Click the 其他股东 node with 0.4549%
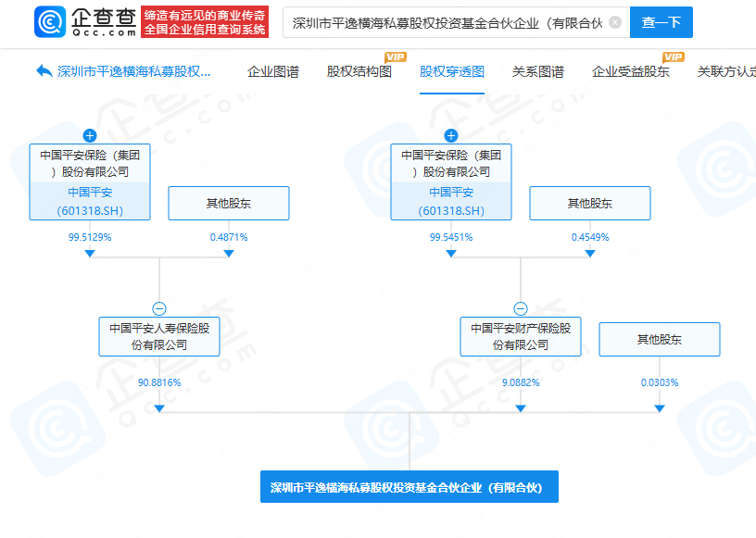756x538 pixels. tap(590, 204)
